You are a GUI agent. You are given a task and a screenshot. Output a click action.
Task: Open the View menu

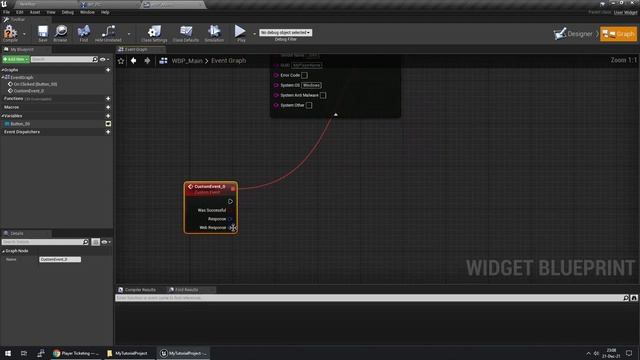(51, 12)
